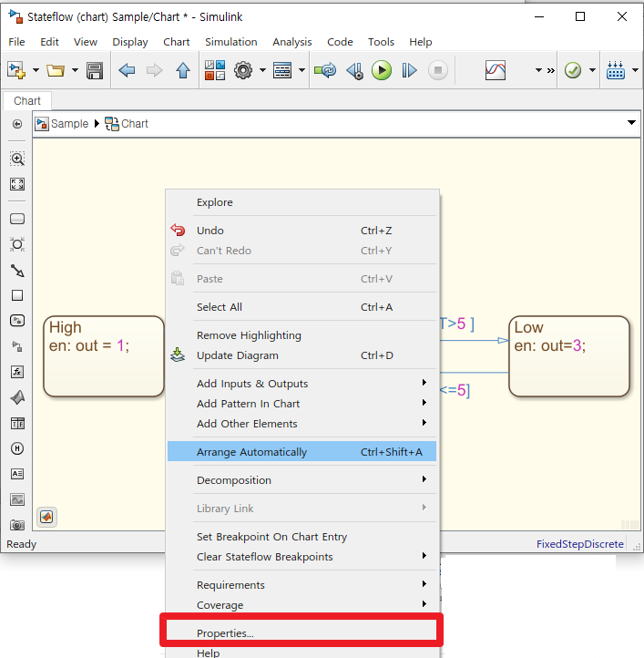This screenshot has width=644, height=658.
Task: Select the Graphical Function fx tool
Action: pos(17,372)
